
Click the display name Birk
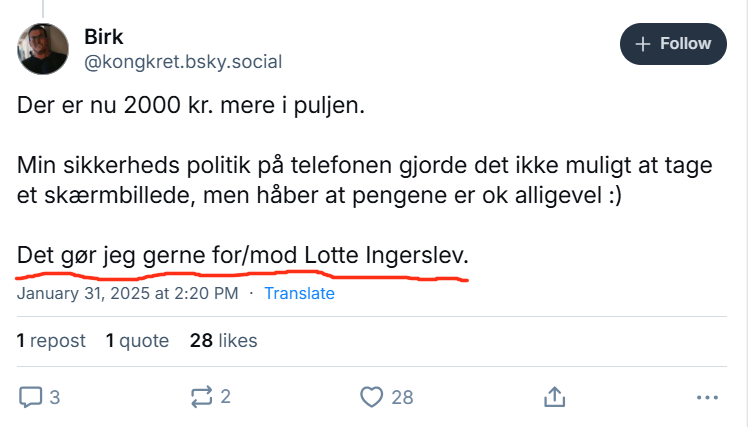pos(104,36)
